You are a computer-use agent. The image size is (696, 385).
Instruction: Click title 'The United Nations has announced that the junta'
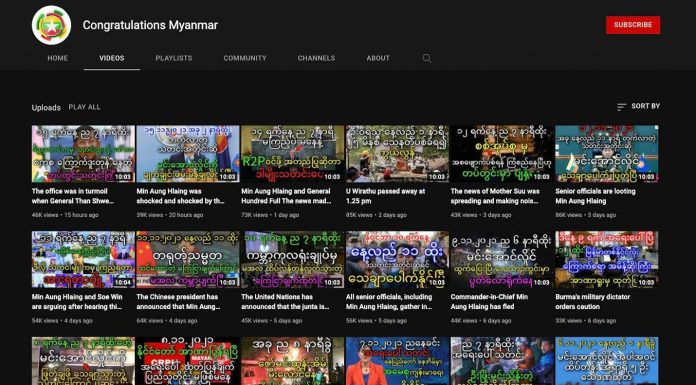285,302
